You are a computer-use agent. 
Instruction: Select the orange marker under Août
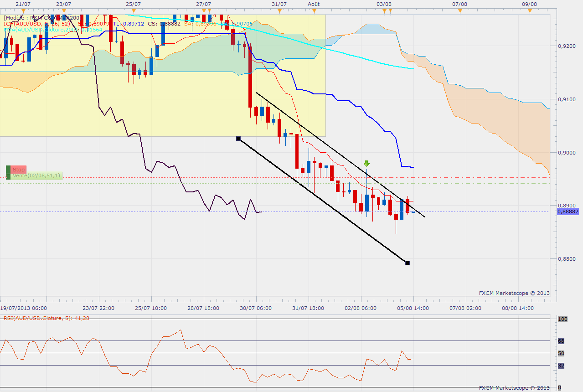[314, 10]
